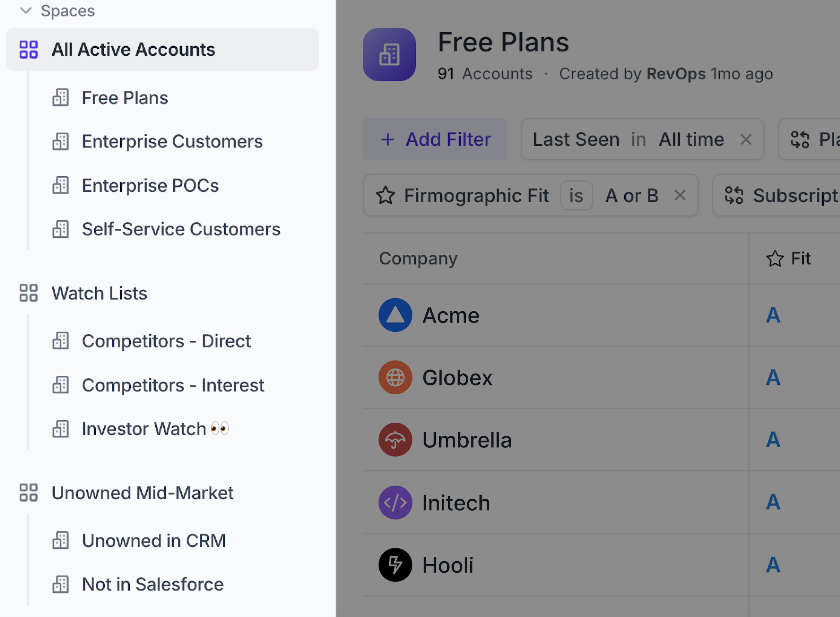Open the Last Seen 'All time' dropdown
The image size is (840, 617).
pos(691,140)
